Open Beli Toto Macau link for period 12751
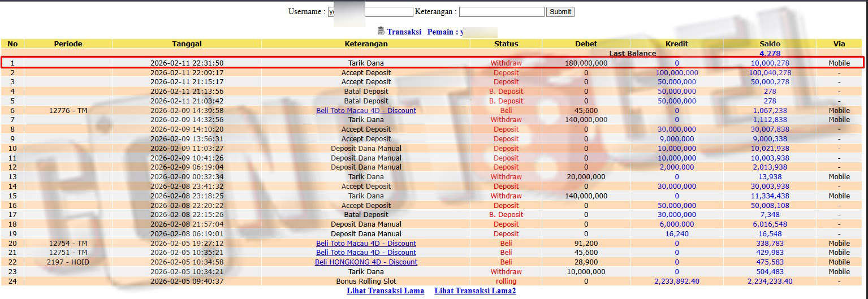The height and width of the screenshot is (299, 868). coord(366,253)
